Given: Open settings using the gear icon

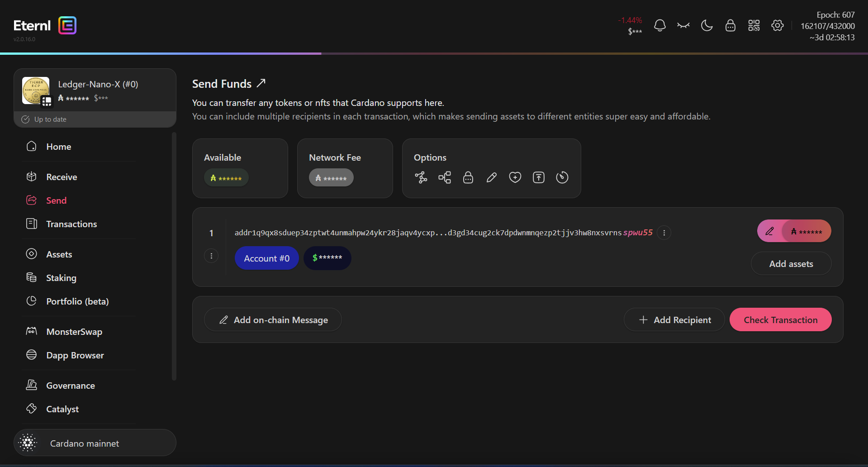Looking at the screenshot, I should click(778, 26).
